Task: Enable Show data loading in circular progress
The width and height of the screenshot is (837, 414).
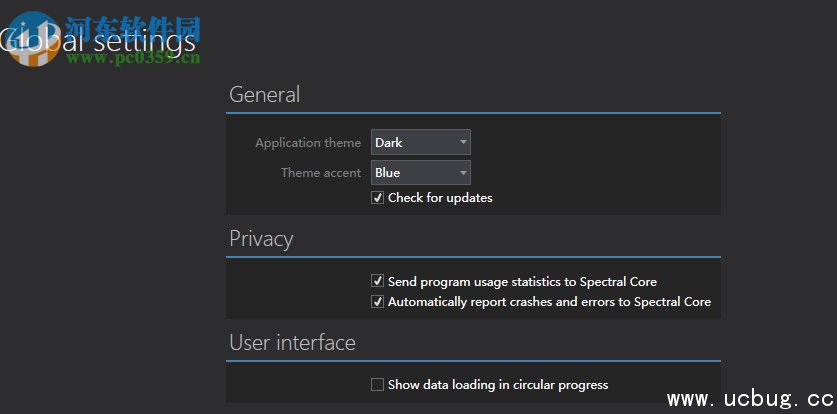Action: click(x=378, y=385)
